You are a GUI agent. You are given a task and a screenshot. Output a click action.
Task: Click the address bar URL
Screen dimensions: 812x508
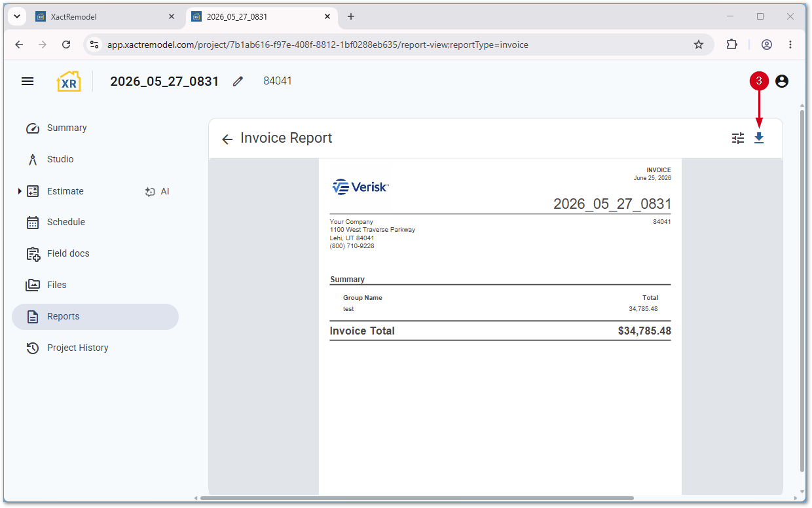coord(318,45)
